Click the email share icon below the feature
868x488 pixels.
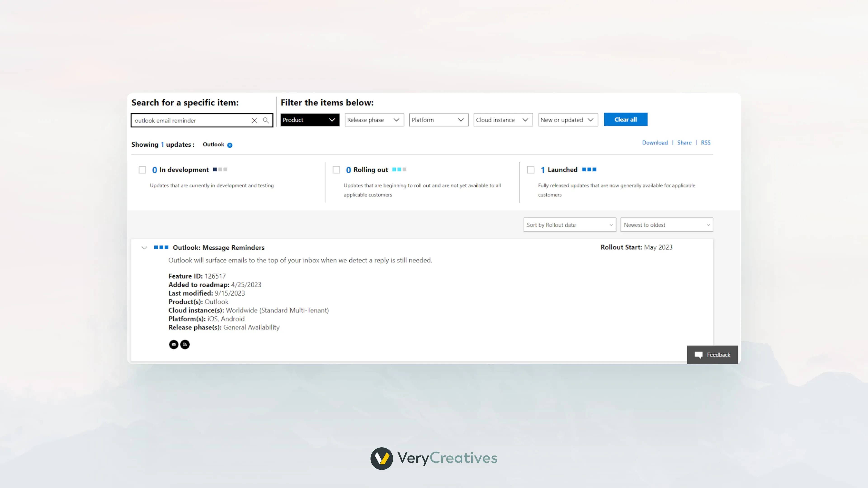point(174,344)
